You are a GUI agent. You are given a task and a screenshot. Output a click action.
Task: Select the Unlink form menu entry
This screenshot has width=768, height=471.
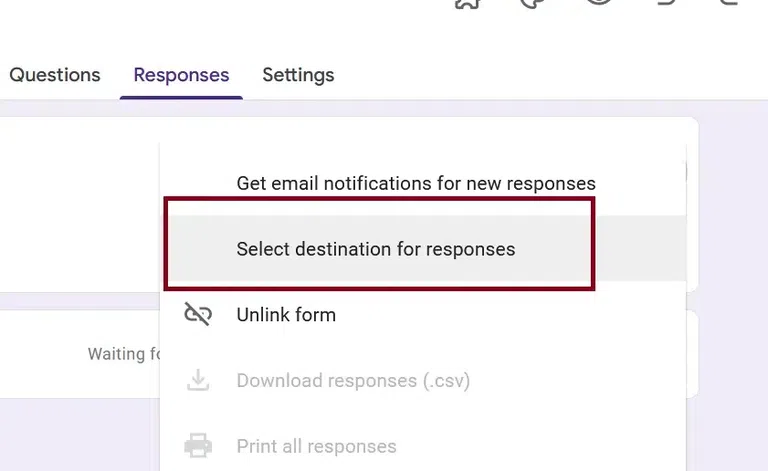286,315
